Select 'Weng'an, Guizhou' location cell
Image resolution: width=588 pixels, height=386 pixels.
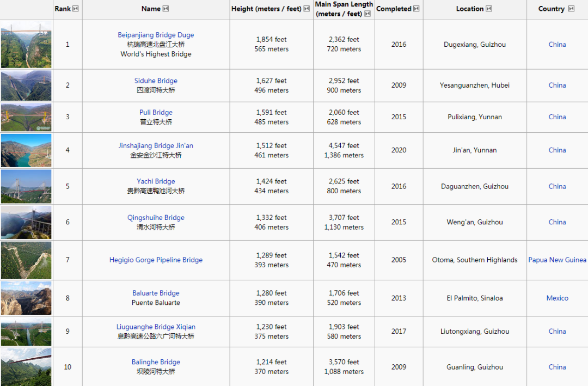click(x=475, y=222)
